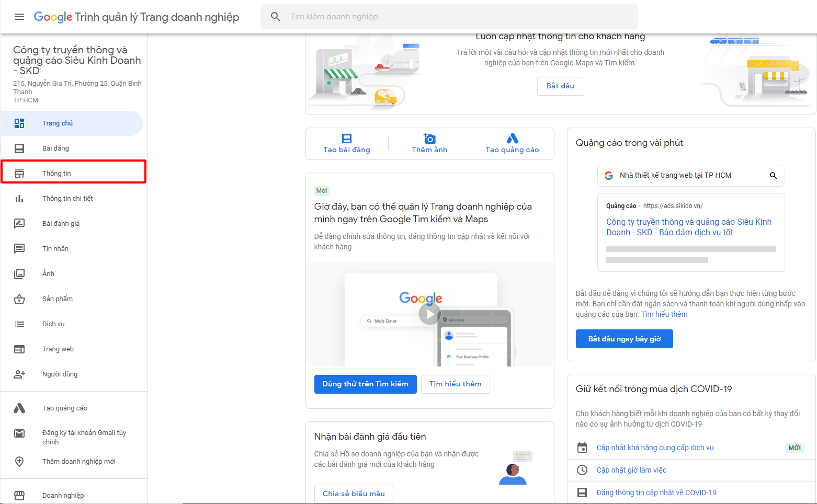
Task: Open Dịch vụ in the sidebar
Action: (72, 324)
